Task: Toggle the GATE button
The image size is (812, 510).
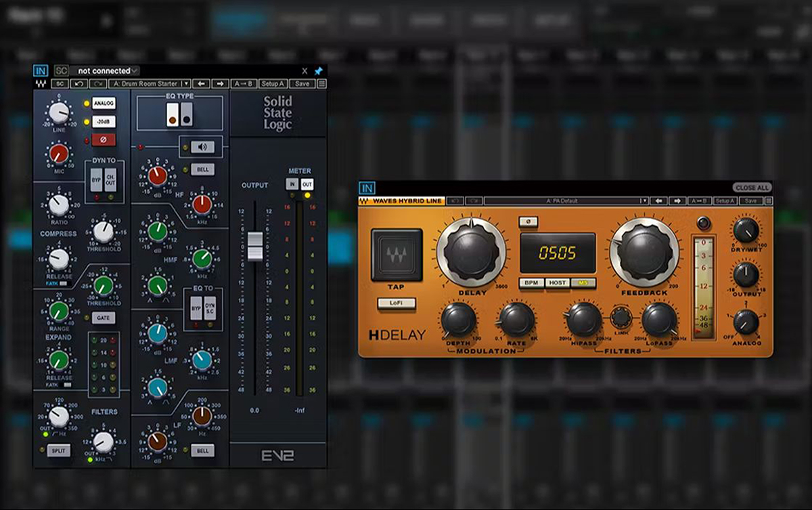Action: [x=104, y=318]
